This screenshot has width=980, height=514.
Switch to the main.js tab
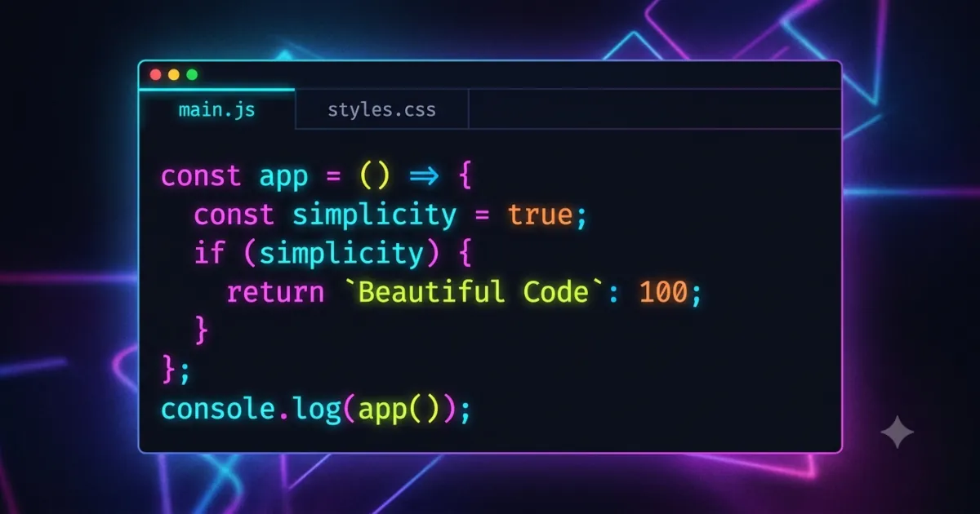216,109
